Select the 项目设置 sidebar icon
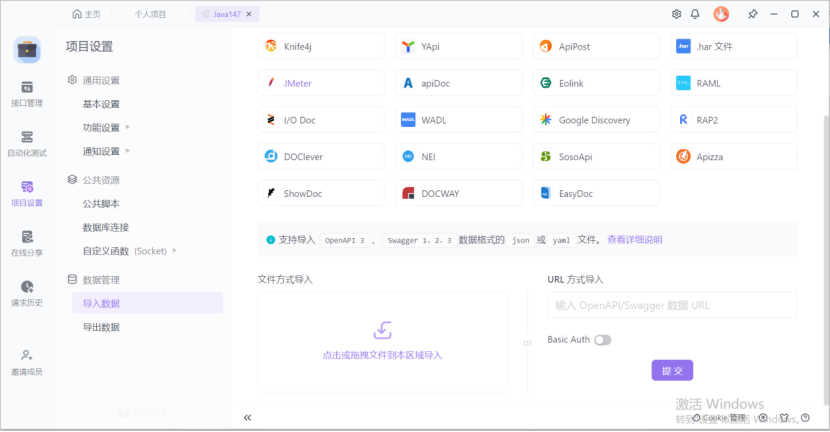 [27, 193]
